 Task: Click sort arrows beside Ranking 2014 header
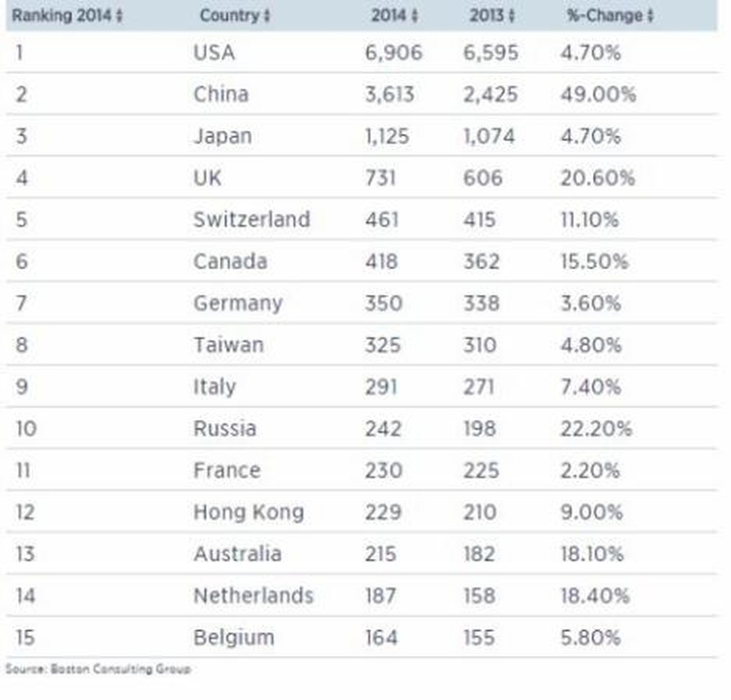120,17
